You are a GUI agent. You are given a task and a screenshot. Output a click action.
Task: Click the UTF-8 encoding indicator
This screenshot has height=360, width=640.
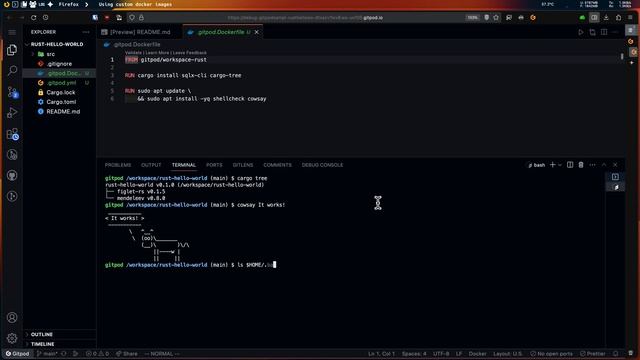point(441,353)
